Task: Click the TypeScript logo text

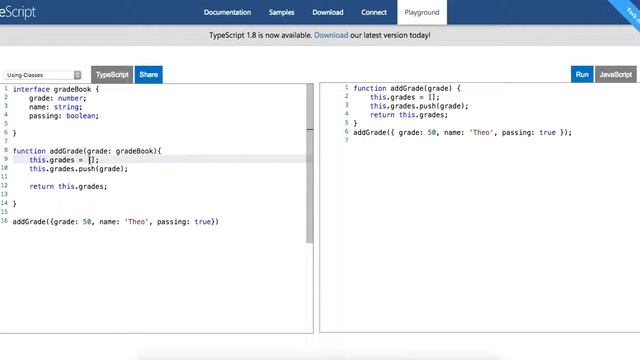Action: 18,12
